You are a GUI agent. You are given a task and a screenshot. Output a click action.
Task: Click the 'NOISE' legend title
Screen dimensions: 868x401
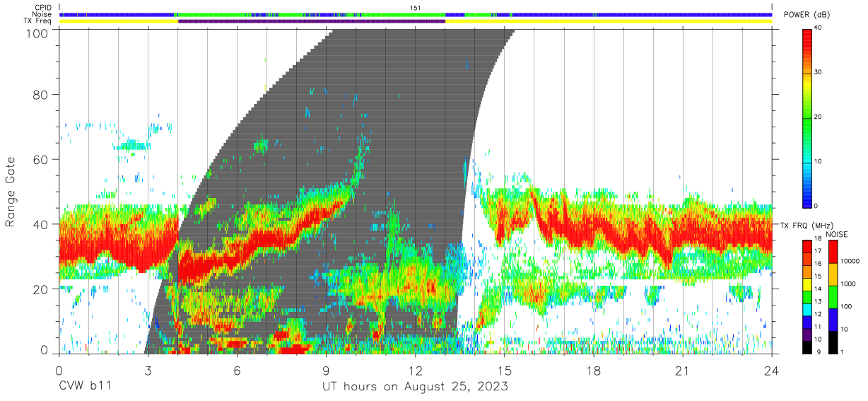point(837,234)
